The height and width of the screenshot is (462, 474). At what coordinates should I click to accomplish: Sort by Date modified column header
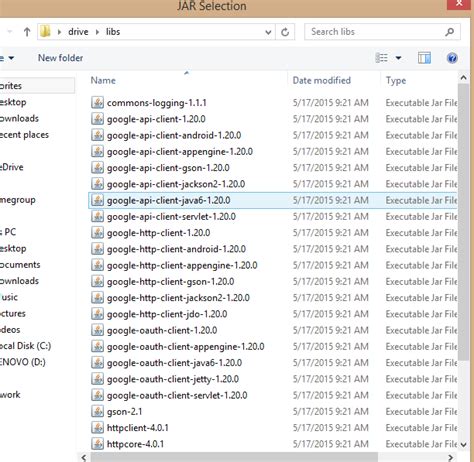coord(322,80)
